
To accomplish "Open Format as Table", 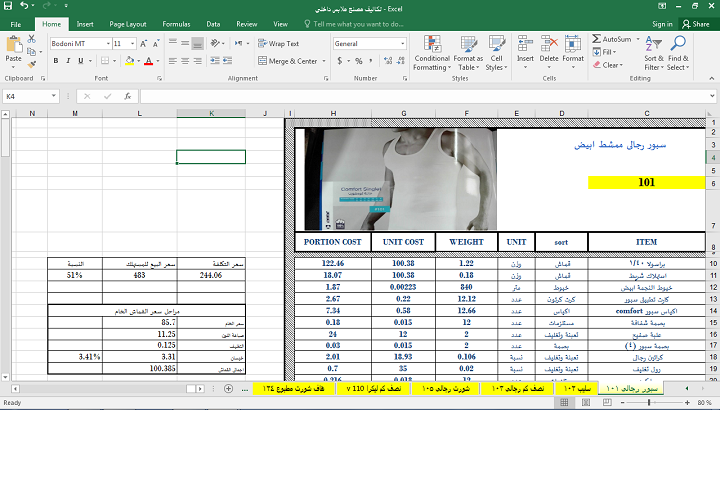I will pos(468,53).
